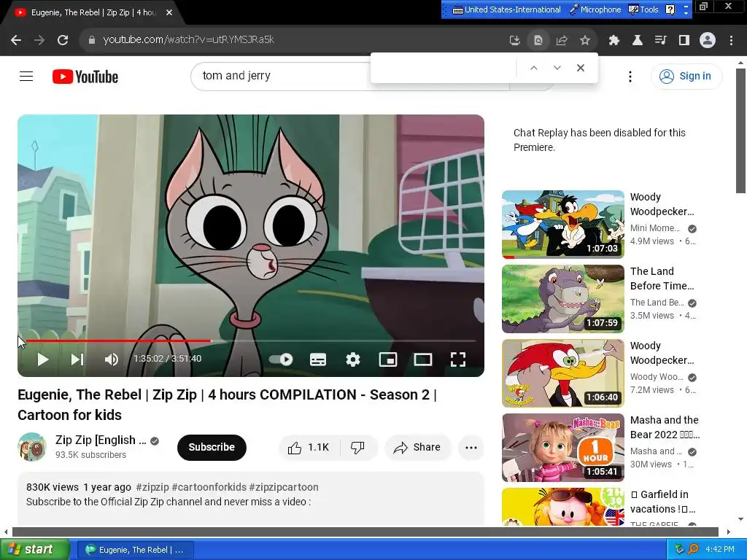Click the install app icon in address bar
This screenshot has height=560, width=747.
click(x=514, y=41)
